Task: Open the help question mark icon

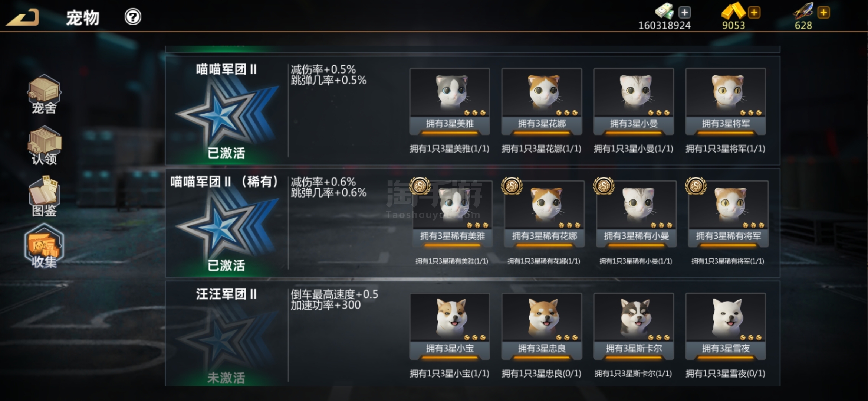Action: click(x=133, y=17)
